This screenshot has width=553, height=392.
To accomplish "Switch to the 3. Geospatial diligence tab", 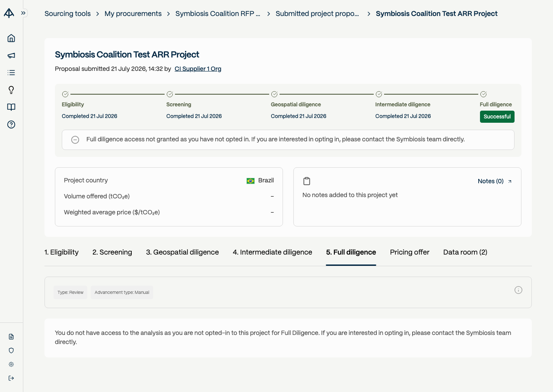I will point(182,252).
